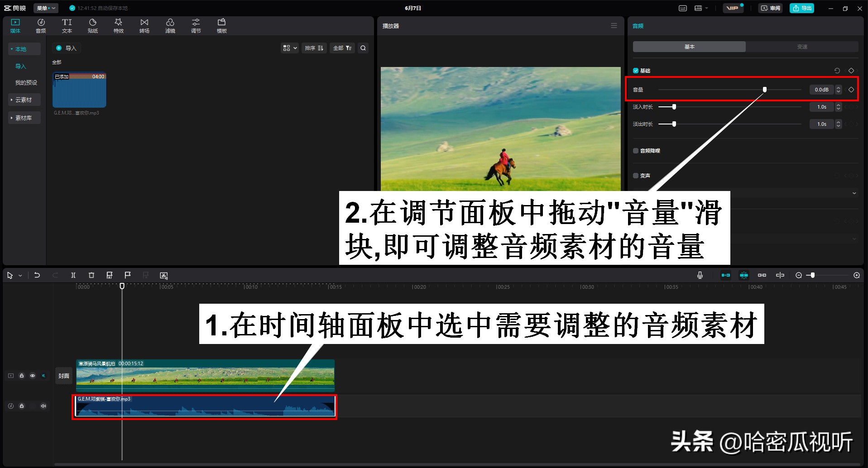Toggle visibility of the video track
Viewport: 868px width, 468px height.
(x=32, y=375)
